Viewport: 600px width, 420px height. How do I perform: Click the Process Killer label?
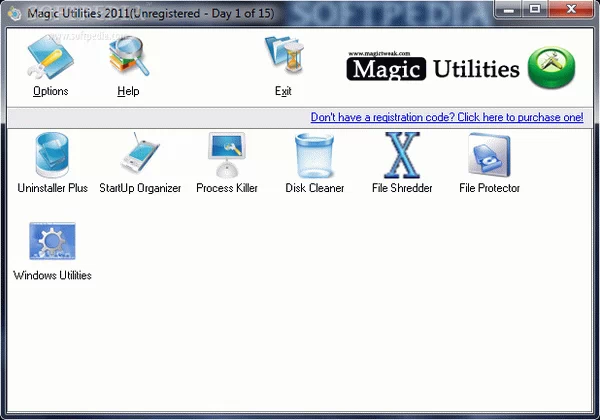coord(227,188)
